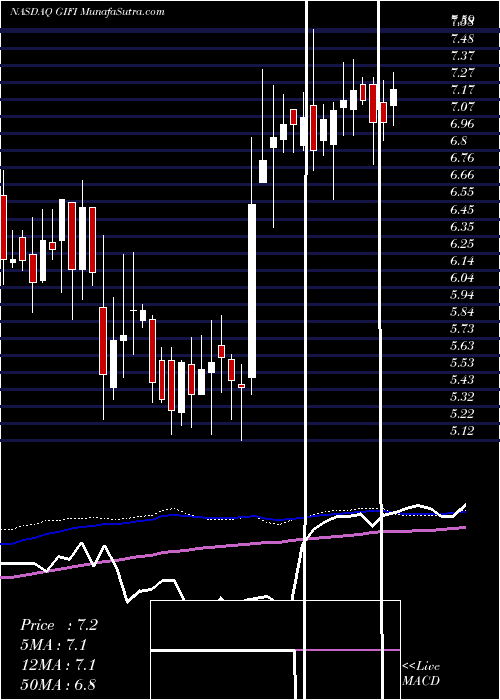
Task: Click the 5.84 price axis label
Action: click(x=462, y=312)
